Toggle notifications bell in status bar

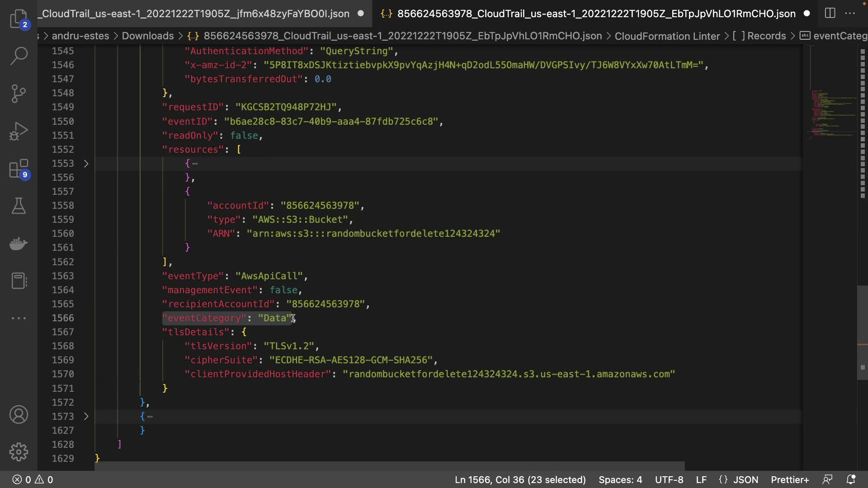pos(851,480)
